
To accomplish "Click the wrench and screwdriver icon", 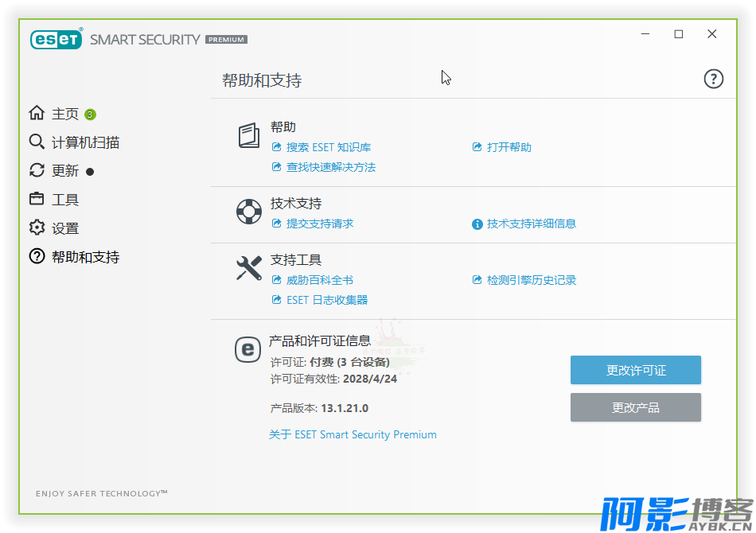I will click(249, 268).
